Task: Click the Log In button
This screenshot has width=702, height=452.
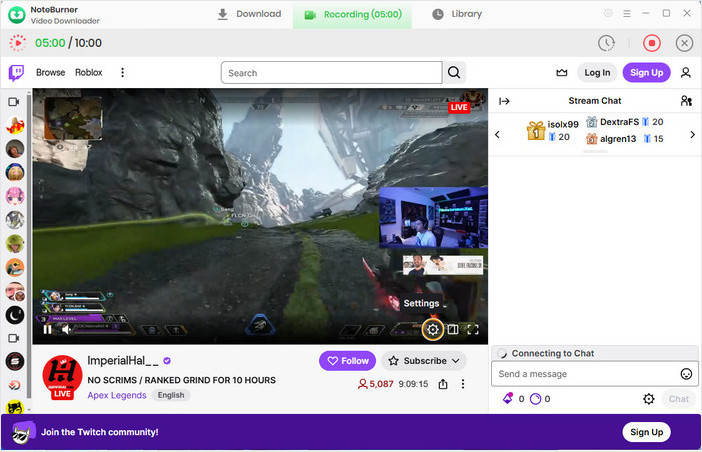Action: 597,72
